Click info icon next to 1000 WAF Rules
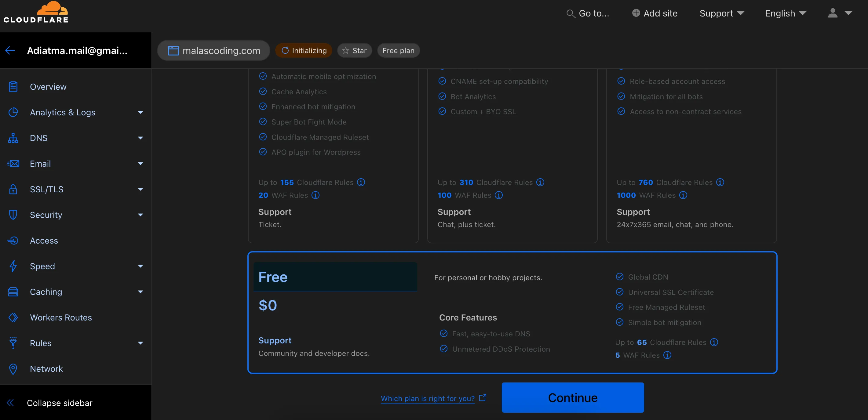The height and width of the screenshot is (420, 868). [x=683, y=195]
